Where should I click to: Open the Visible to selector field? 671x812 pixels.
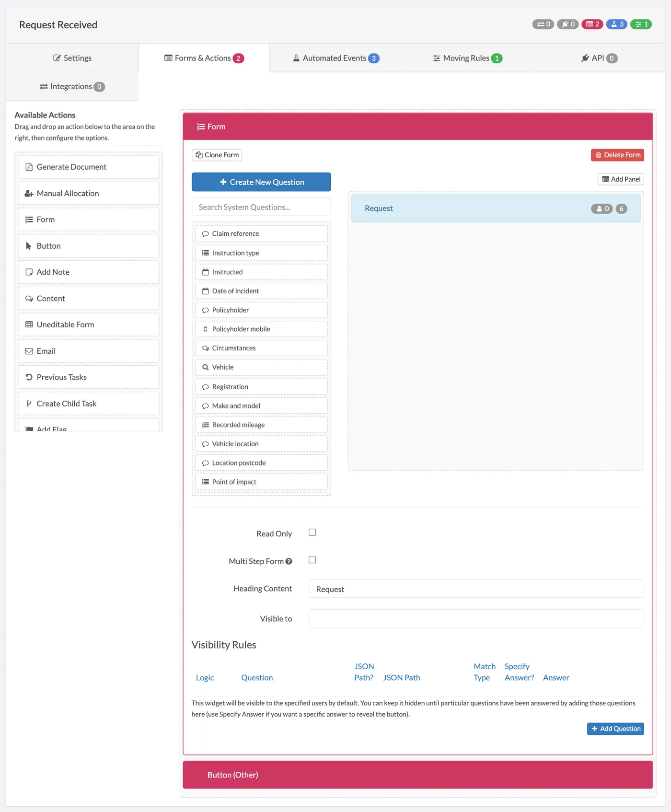coord(476,619)
